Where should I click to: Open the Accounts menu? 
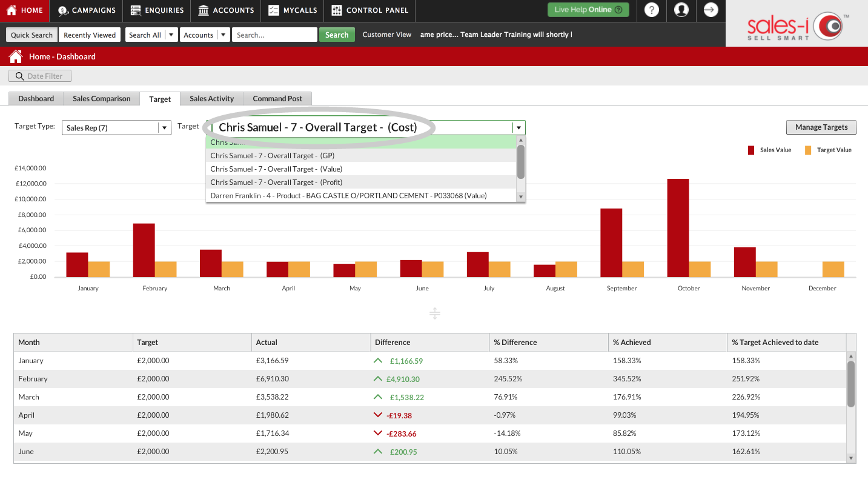click(226, 10)
